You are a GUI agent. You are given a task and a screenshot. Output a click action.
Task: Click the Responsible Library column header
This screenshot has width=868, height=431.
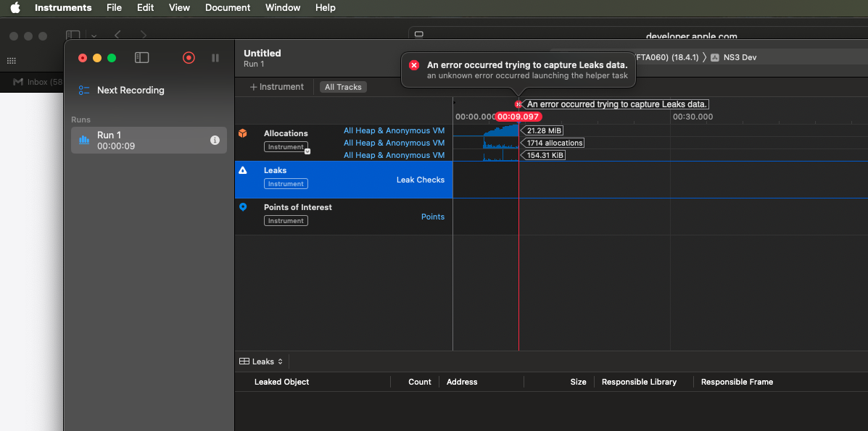pyautogui.click(x=640, y=382)
